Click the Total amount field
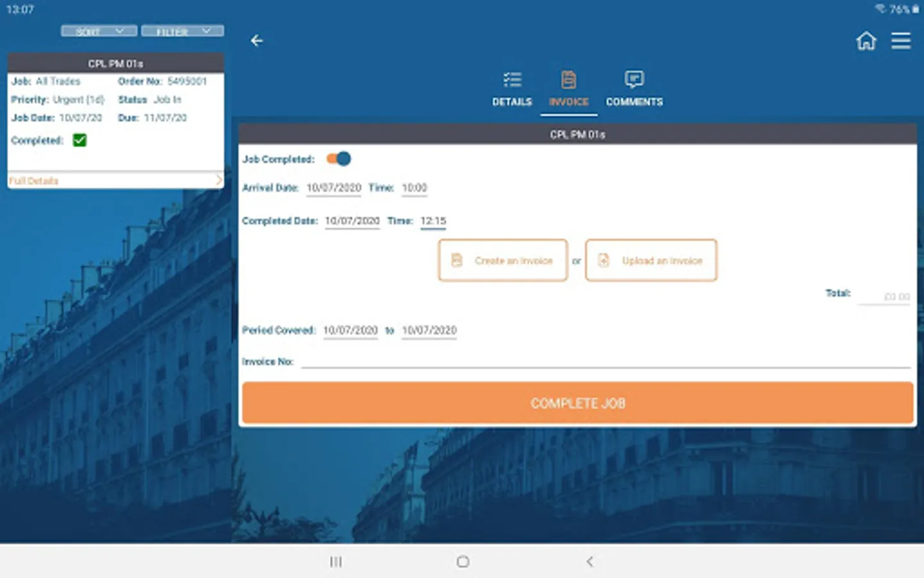924x578 pixels. 884,296
